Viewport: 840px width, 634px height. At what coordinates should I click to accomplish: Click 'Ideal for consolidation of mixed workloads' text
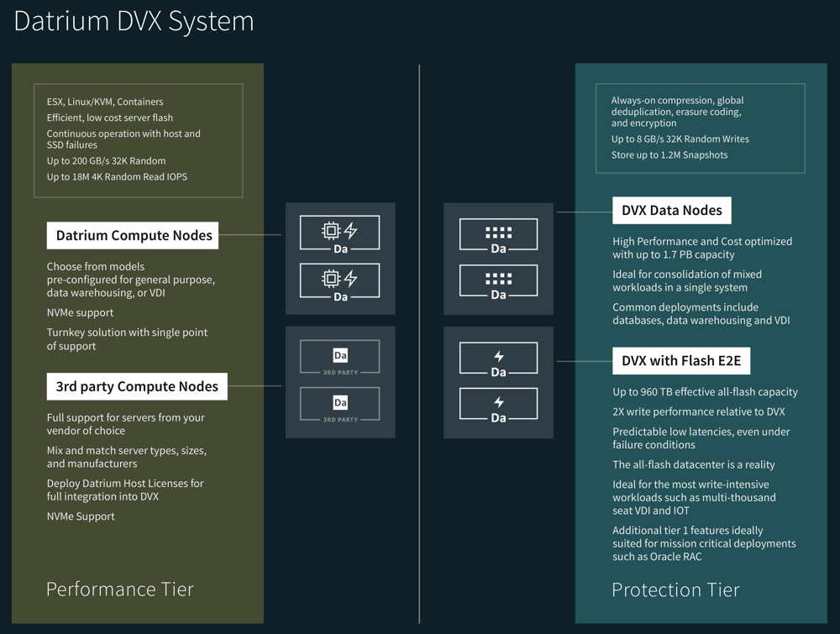point(687,280)
